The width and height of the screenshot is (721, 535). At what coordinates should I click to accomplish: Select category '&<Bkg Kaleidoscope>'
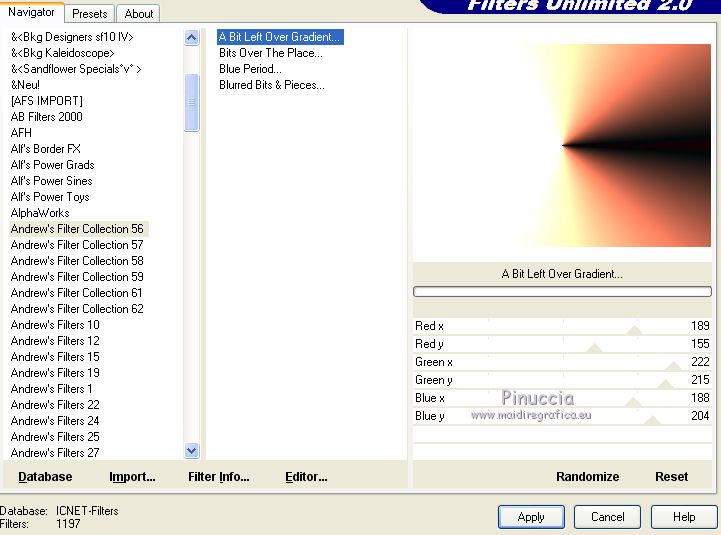63,53
